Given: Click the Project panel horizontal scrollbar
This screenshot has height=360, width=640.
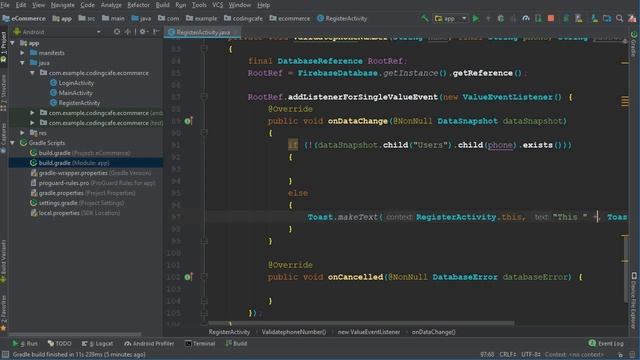Looking at the screenshot, I should (76, 333).
